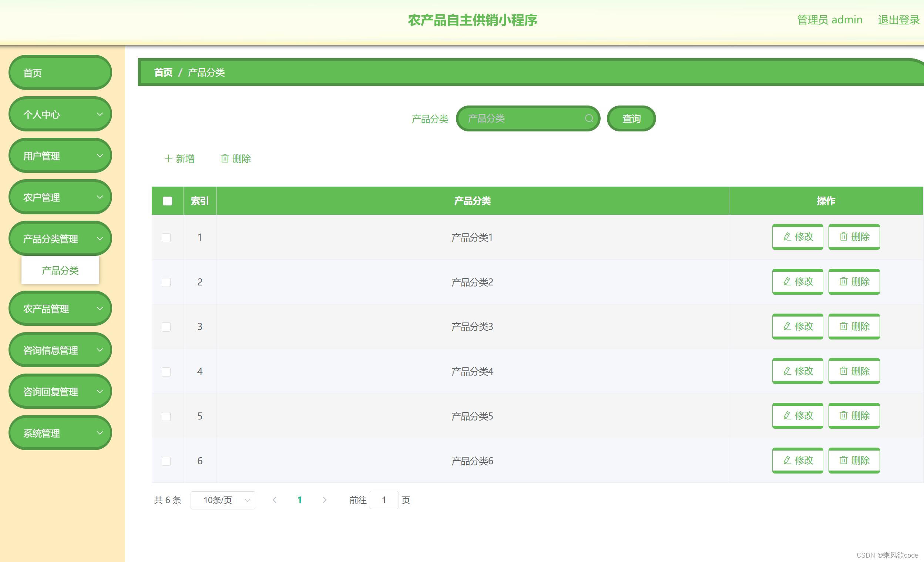Select the 产品分类 submenu item
The image size is (924, 562).
tap(60, 270)
